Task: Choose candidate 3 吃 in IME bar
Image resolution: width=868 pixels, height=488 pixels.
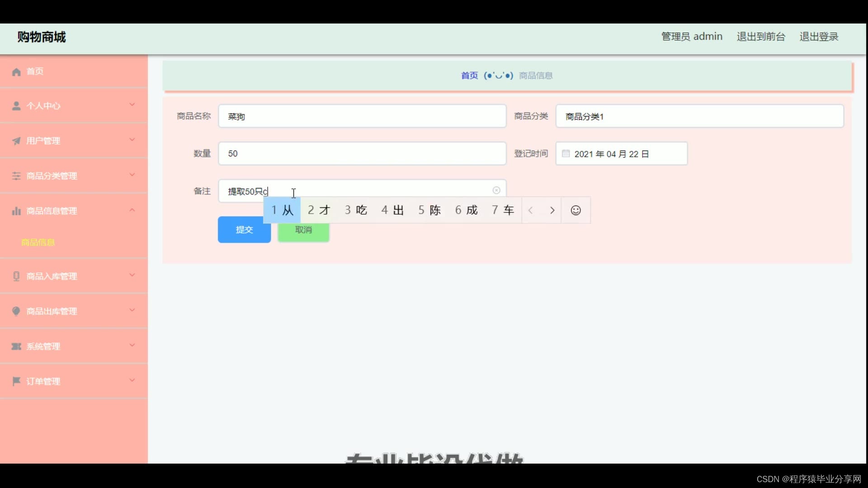Action: 356,210
